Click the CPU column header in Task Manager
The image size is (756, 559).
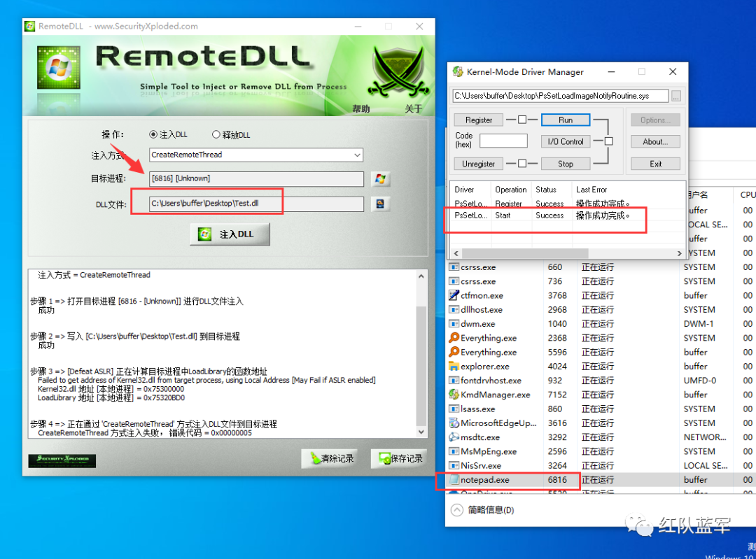(x=748, y=194)
